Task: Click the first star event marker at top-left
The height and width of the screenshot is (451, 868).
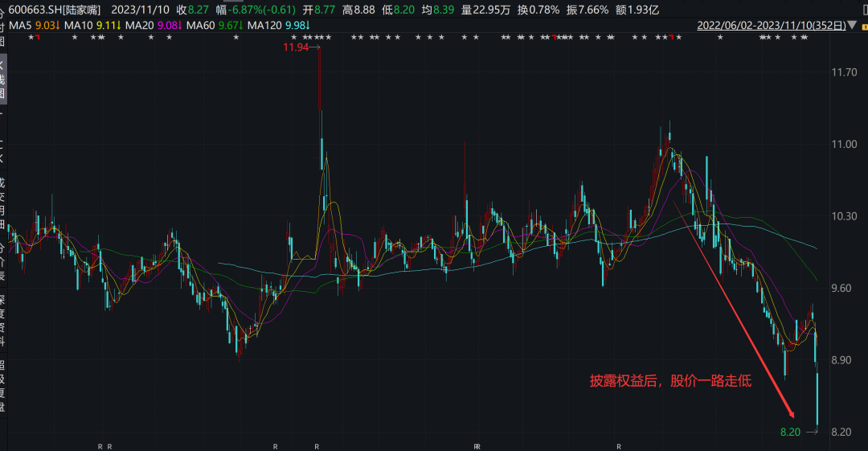Action: click(31, 38)
